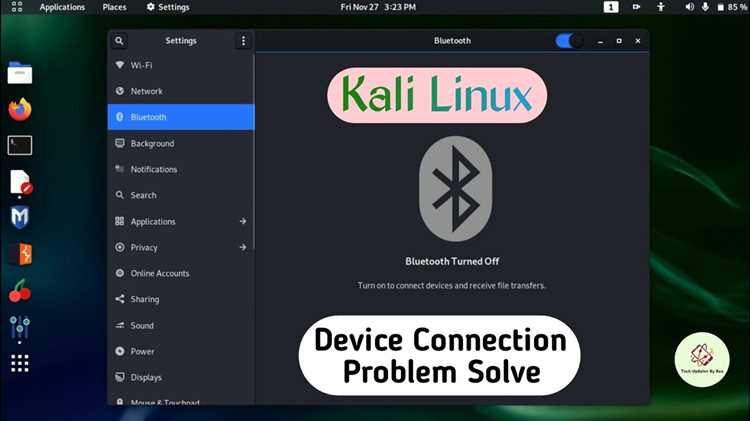Click the Sharing icon
The image size is (750, 421).
tap(120, 299)
